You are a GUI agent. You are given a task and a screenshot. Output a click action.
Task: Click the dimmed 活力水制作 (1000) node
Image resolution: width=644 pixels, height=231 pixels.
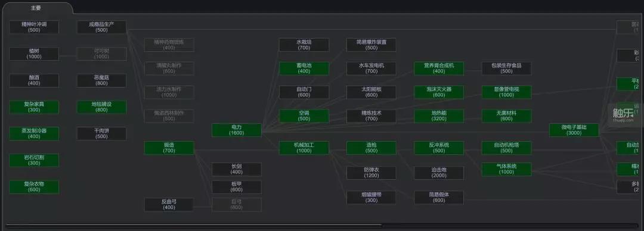[169, 92]
